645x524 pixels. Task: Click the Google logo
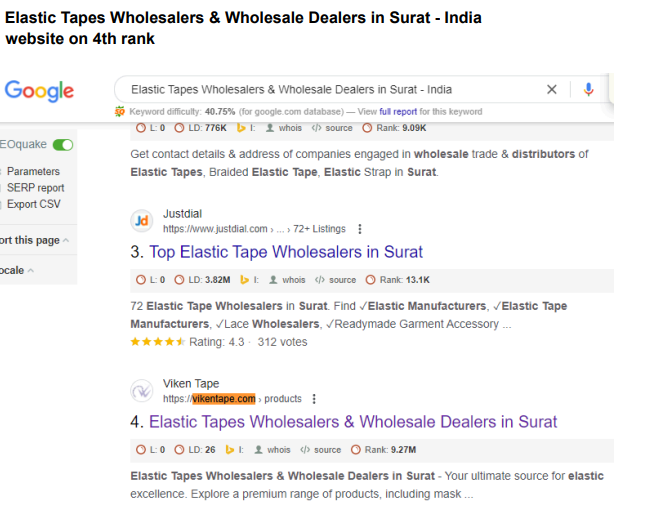pos(39,90)
